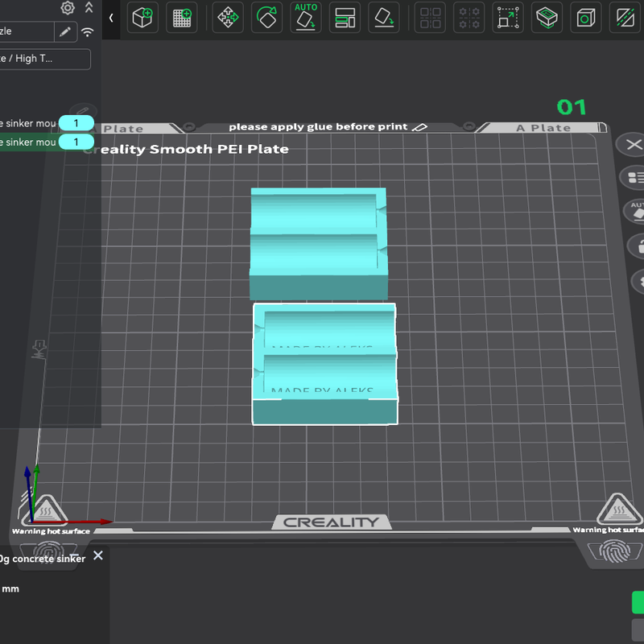644x644 pixels.
Task: Edit the plate name via pencil icon
Action: tap(419, 127)
